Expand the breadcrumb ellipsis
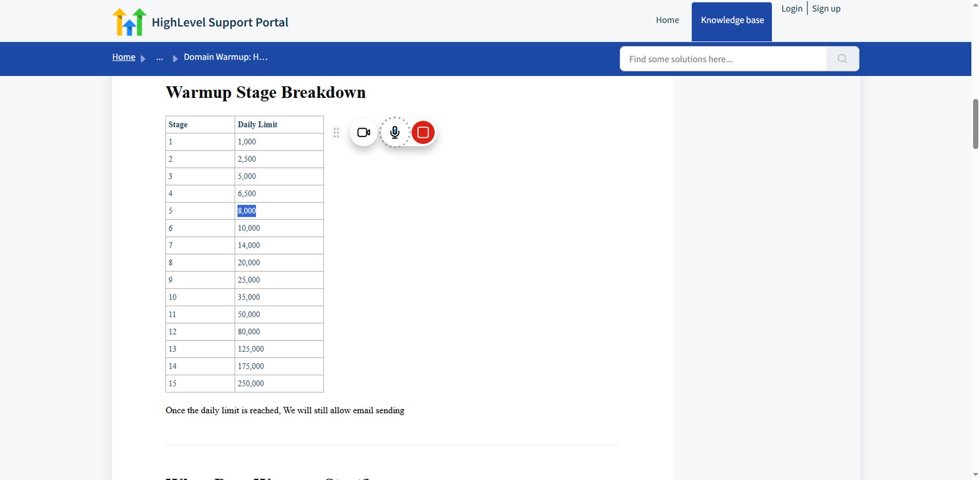 [x=159, y=58]
